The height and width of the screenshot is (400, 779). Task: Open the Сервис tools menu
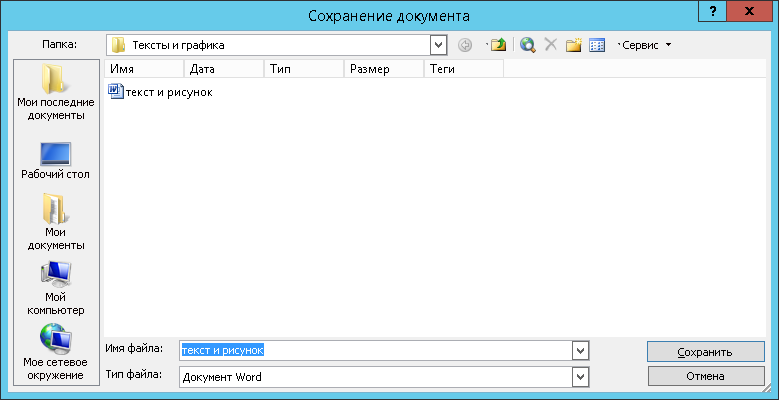(644, 45)
